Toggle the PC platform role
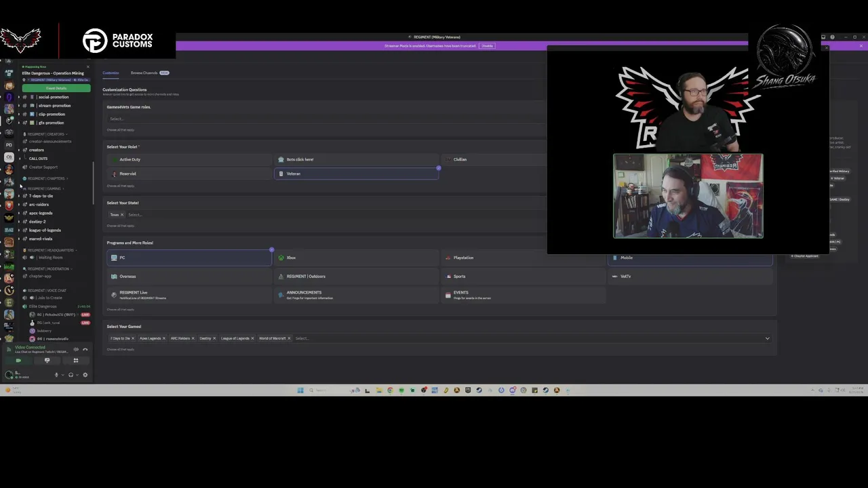The height and width of the screenshot is (488, 868). click(x=189, y=258)
